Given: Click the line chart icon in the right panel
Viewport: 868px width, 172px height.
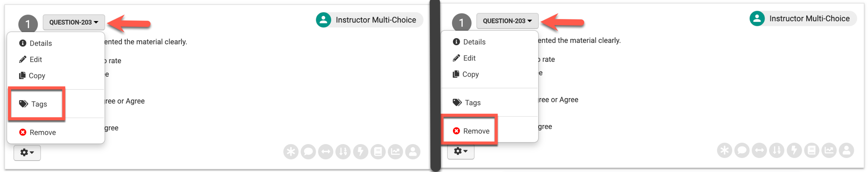Looking at the screenshot, I should coord(829,150).
